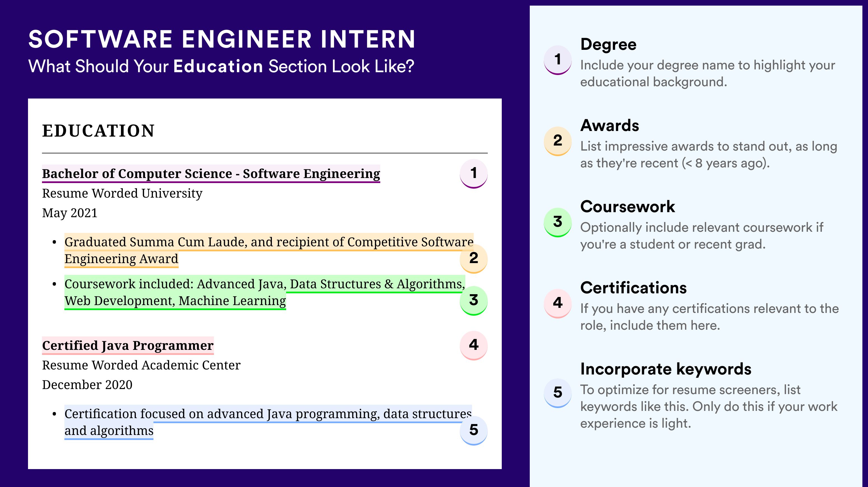Select the Certified Java Programmer heading
This screenshot has height=487, width=868.
[128, 346]
